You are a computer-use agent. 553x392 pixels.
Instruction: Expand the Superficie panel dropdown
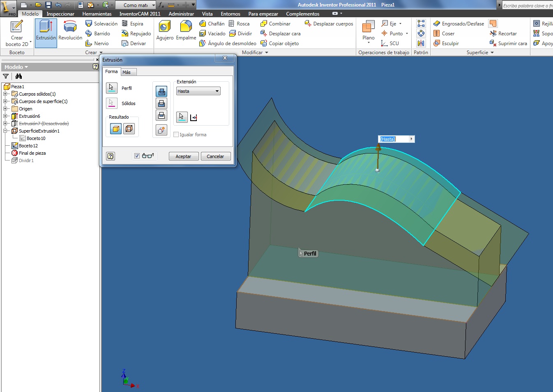480,53
